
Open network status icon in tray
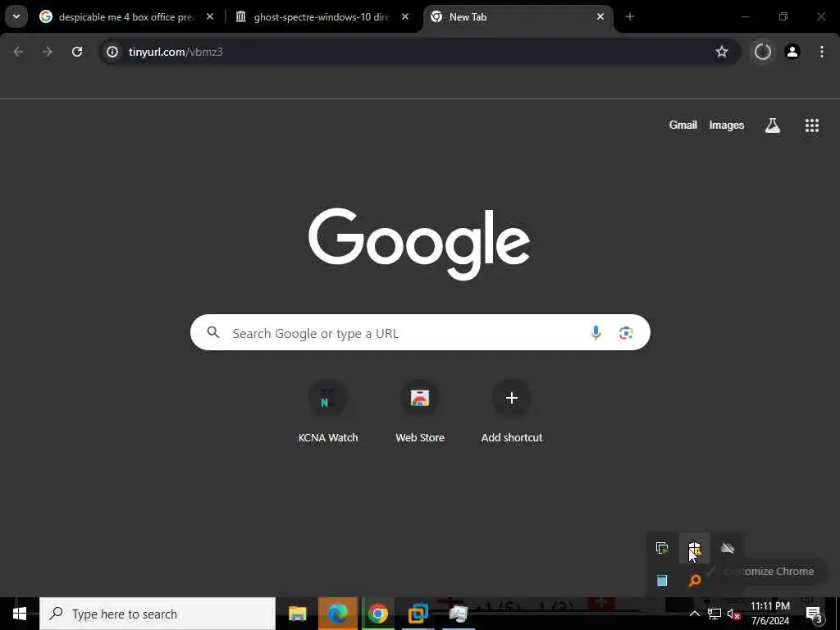(x=714, y=614)
